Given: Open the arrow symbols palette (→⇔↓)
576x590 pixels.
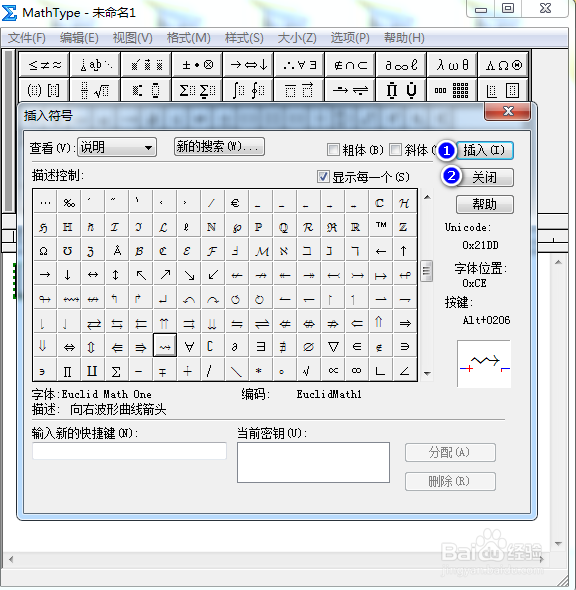Looking at the screenshot, I should [x=248, y=65].
